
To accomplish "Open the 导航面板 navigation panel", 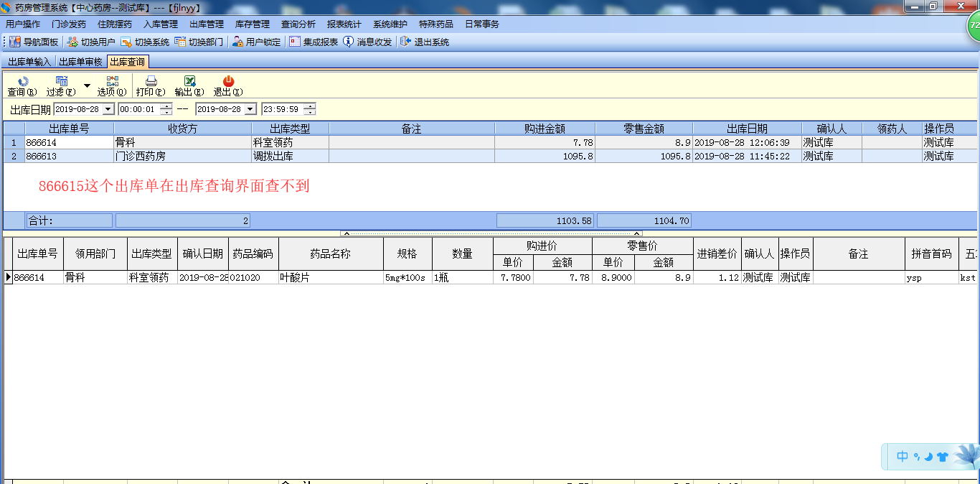I will [34, 42].
